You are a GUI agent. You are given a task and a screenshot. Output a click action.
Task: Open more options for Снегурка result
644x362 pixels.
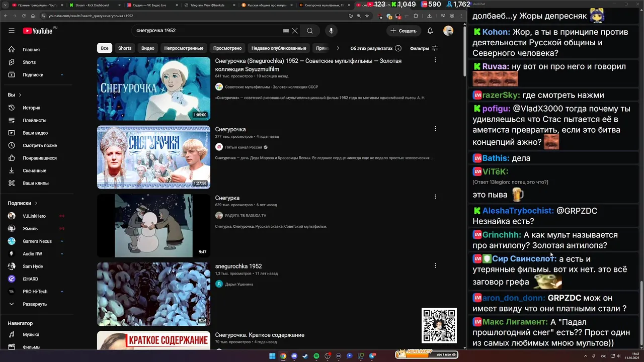(x=435, y=197)
